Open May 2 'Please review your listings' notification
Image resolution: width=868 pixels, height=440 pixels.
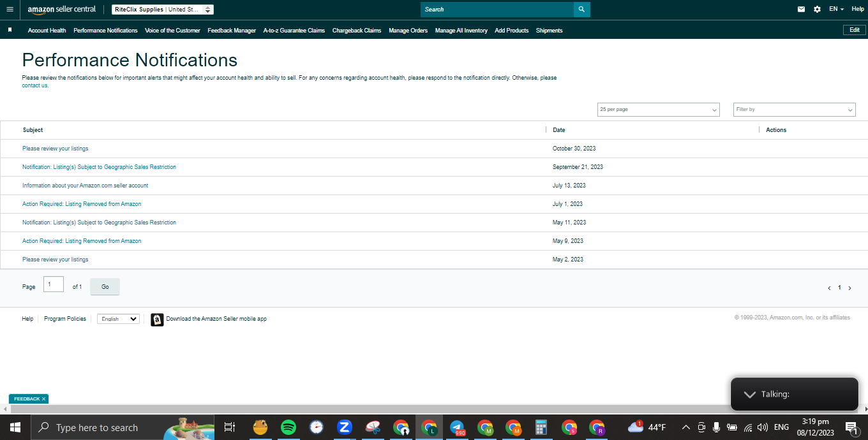(x=55, y=260)
